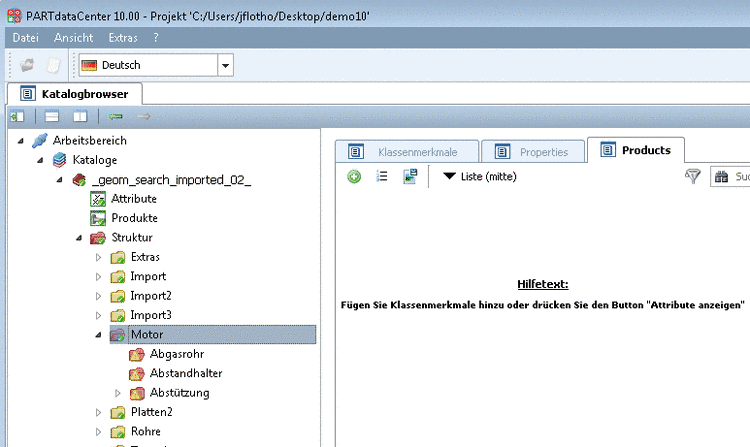This screenshot has height=447, width=750.
Task: Collapse the Kataloge tree node
Action: click(40, 160)
